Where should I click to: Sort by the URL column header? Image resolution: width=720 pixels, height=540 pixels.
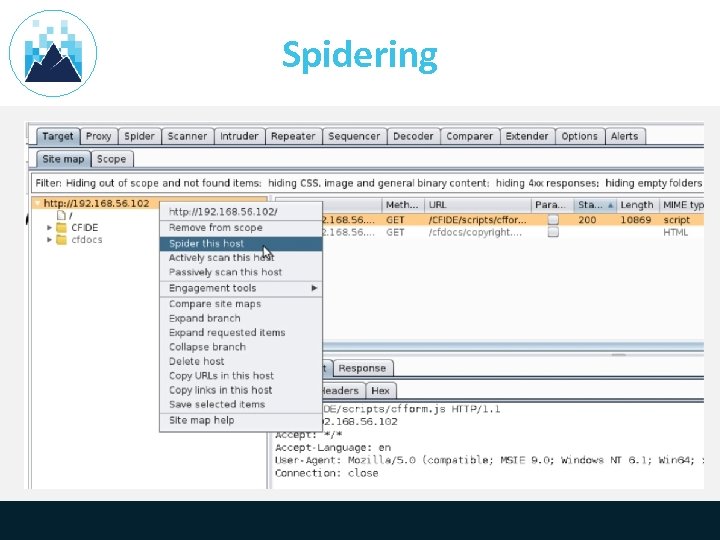click(x=478, y=205)
